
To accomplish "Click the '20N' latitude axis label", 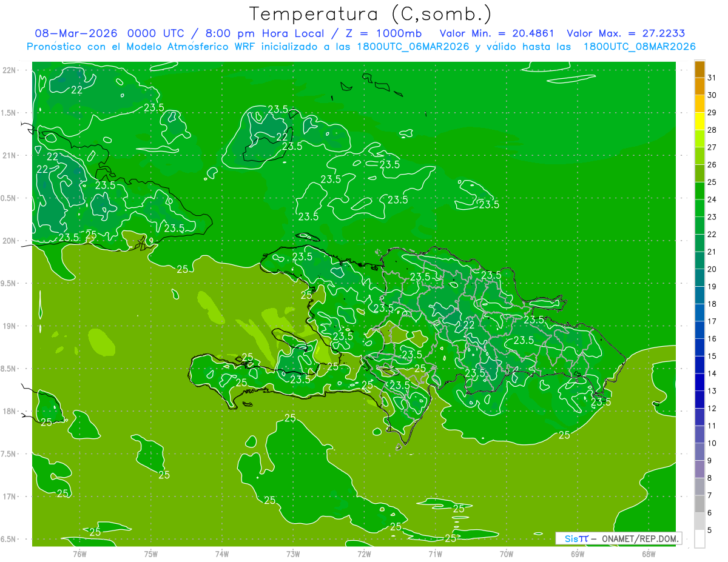I will tap(8, 241).
